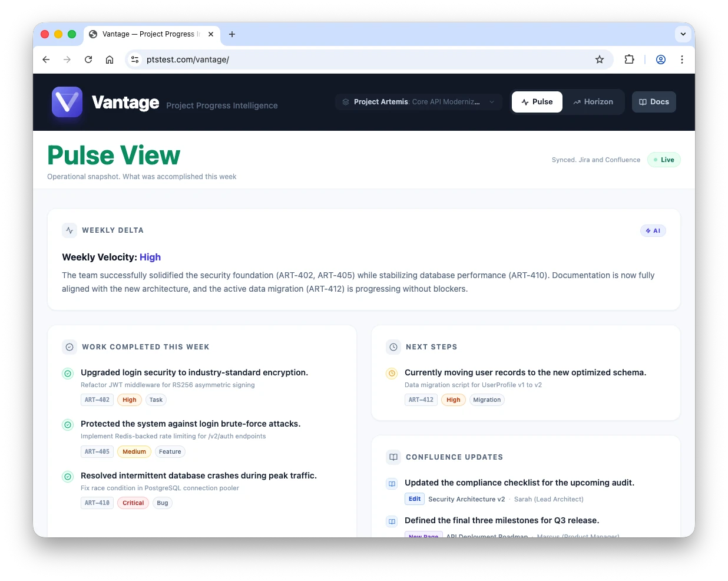Screen dimensions: 728x581
Task: Open the browser extensions puzzle icon
Action: click(x=629, y=60)
